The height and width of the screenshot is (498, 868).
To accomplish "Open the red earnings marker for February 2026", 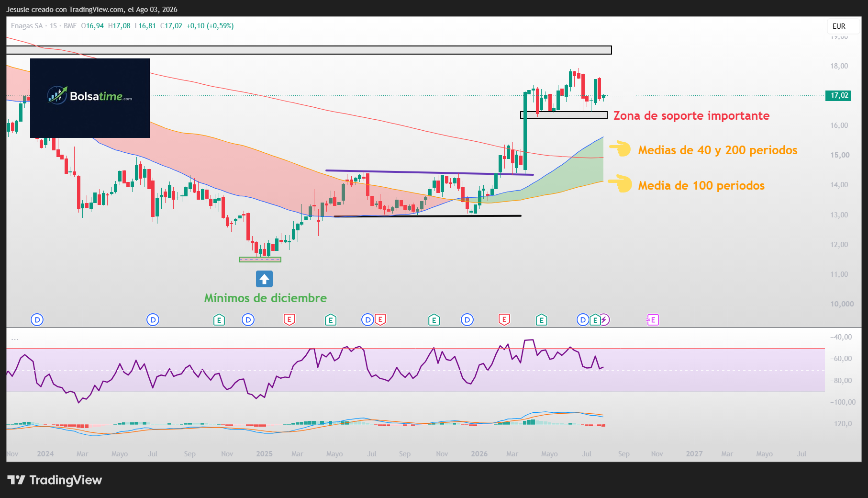I will point(504,320).
